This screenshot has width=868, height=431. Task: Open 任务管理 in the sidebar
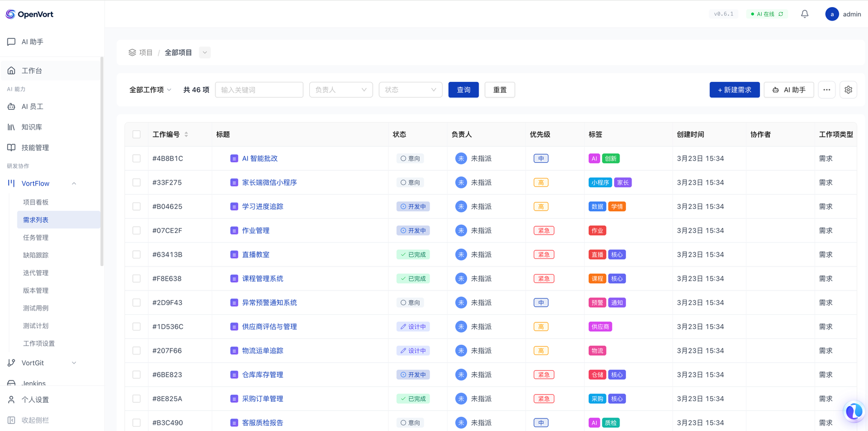point(36,238)
